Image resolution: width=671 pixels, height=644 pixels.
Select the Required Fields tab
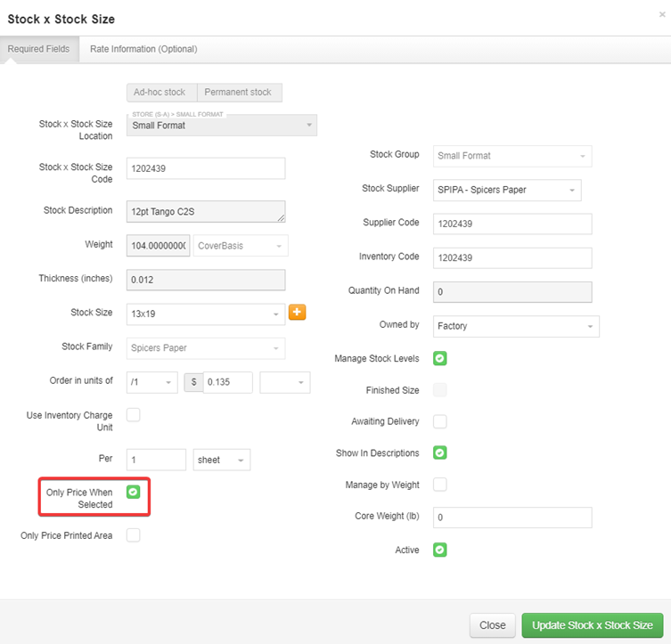(38, 49)
